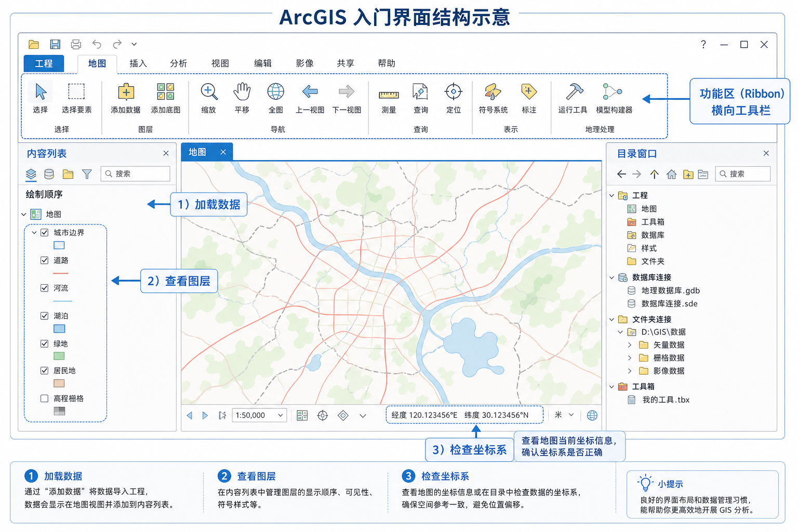Image resolution: width=798 pixels, height=532 pixels.
Task: Show drawing order layers icon in 内容列表
Action: click(31, 174)
